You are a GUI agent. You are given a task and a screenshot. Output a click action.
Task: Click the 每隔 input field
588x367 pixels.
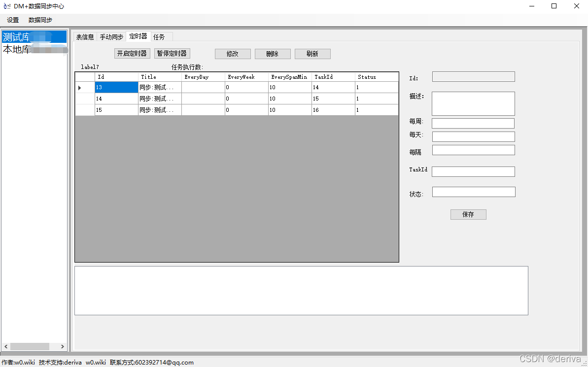(x=474, y=150)
